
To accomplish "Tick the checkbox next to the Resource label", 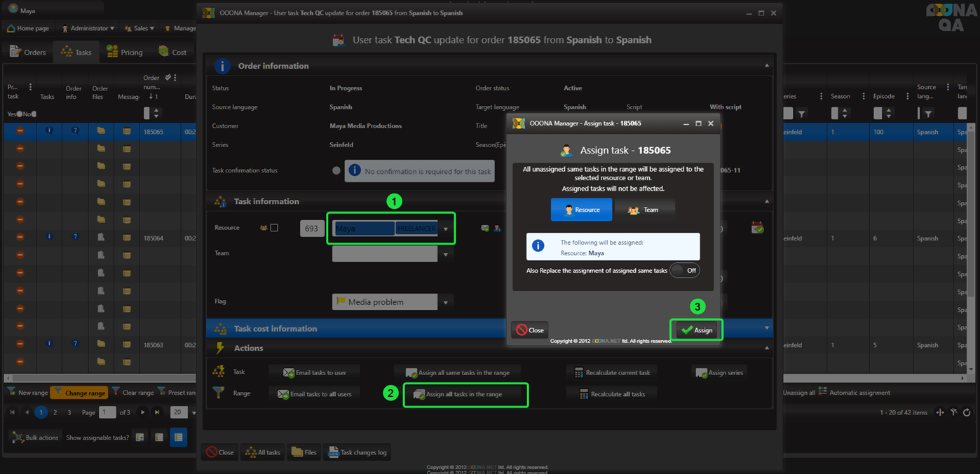I will [274, 228].
